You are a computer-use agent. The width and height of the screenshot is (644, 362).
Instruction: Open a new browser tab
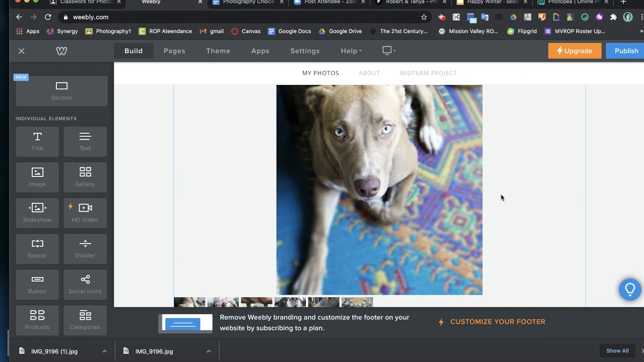click(623, 2)
